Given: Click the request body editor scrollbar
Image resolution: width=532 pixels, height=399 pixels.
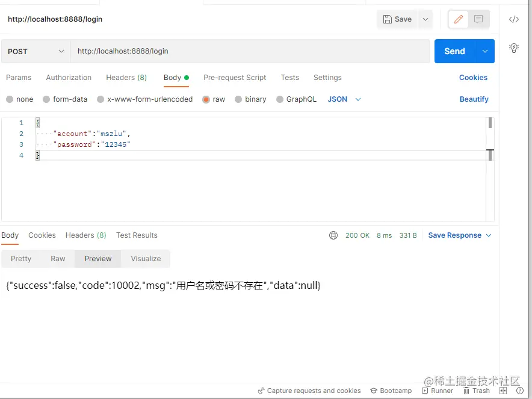Looking at the screenshot, I should tap(490, 170).
